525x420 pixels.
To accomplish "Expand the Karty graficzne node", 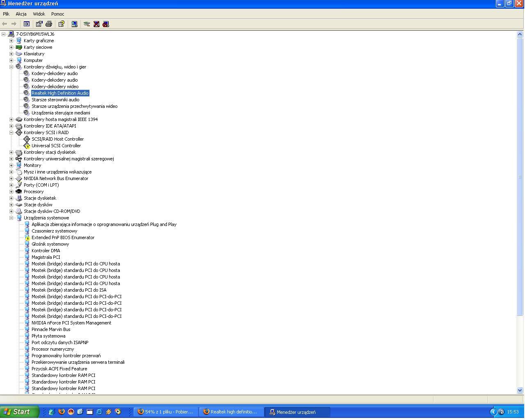I will [11, 41].
